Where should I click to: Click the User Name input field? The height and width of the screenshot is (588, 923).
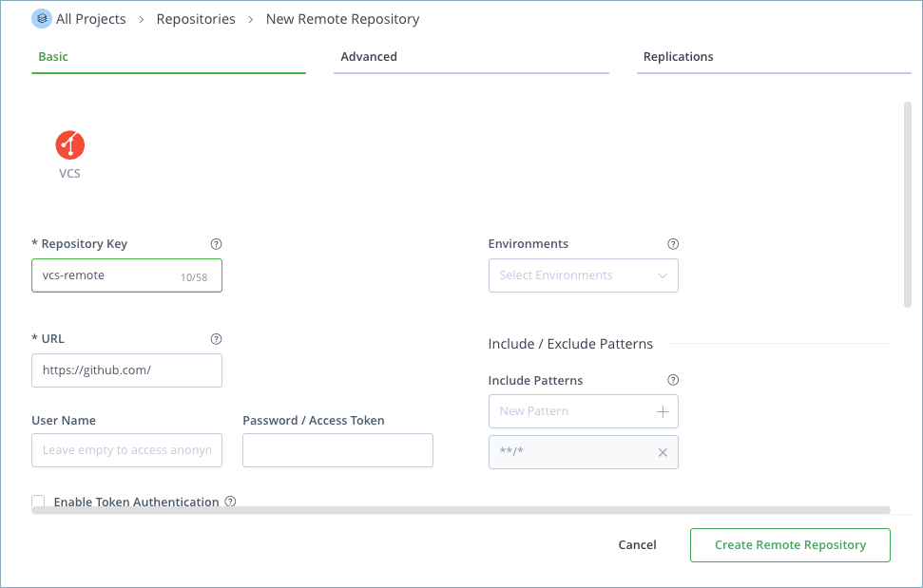click(x=126, y=449)
